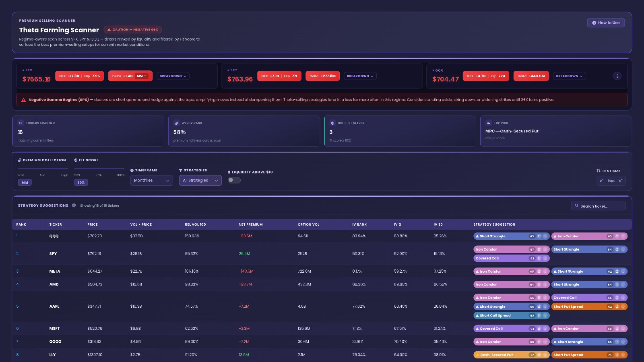Toggle Liquidity Above $1B switch
644x362 pixels.
point(234,180)
